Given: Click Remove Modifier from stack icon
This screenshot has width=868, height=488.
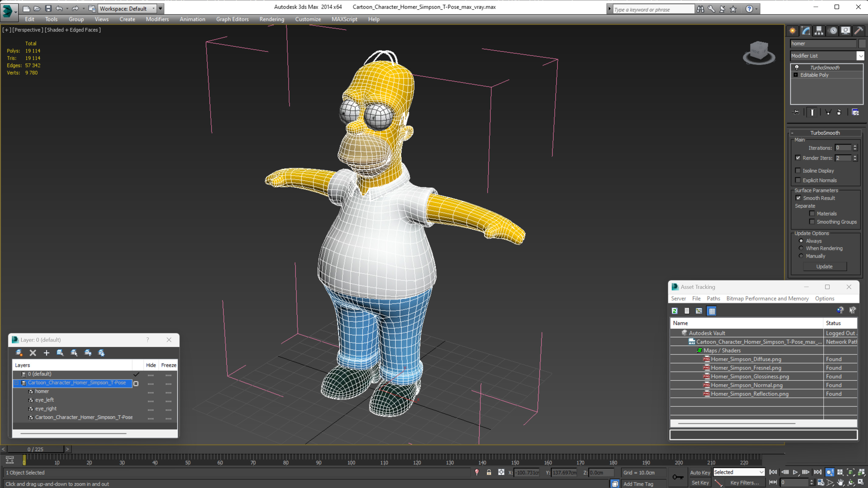Looking at the screenshot, I should coord(839,112).
